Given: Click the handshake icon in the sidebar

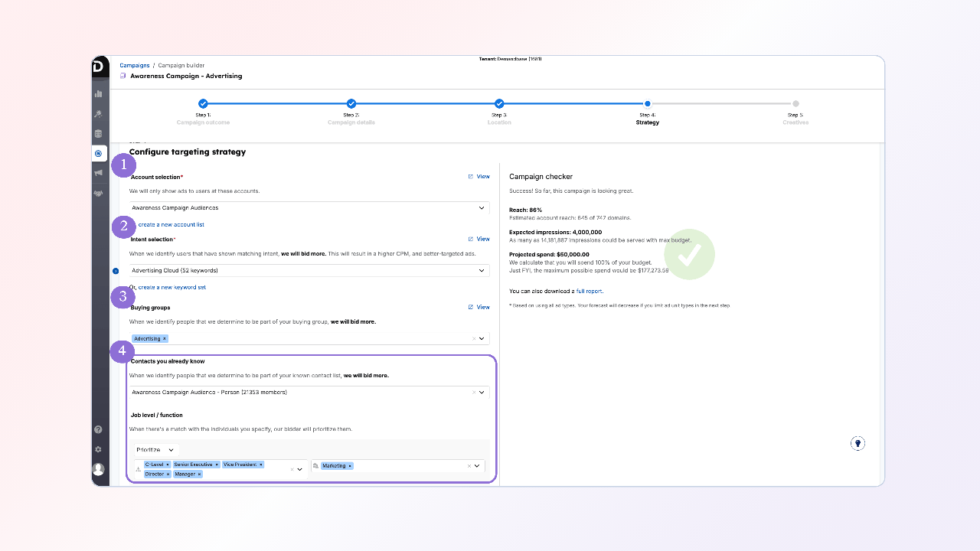Looking at the screenshot, I should click(x=98, y=194).
